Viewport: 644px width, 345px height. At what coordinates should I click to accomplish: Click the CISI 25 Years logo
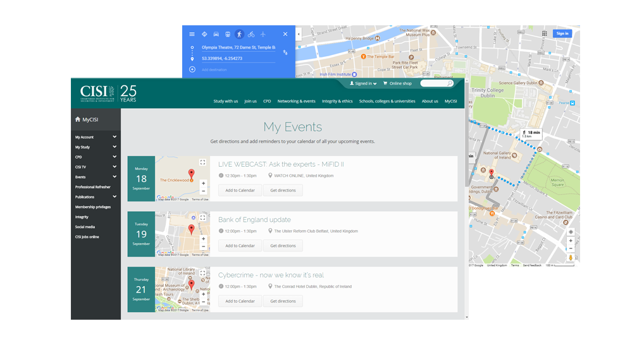(x=108, y=94)
